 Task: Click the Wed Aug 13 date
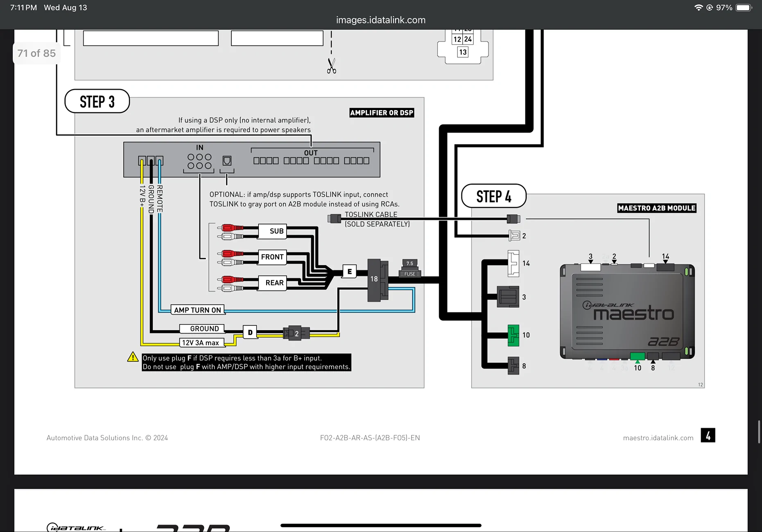click(66, 7)
